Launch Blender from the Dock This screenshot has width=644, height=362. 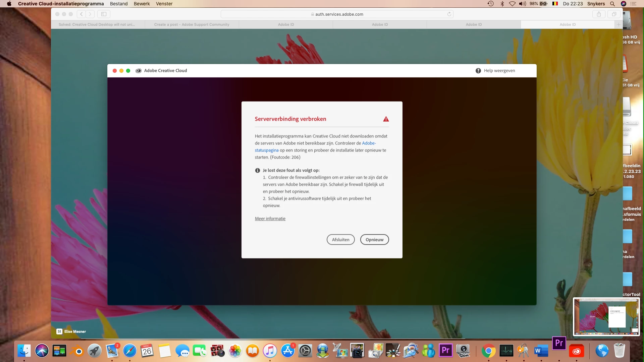(x=77, y=351)
